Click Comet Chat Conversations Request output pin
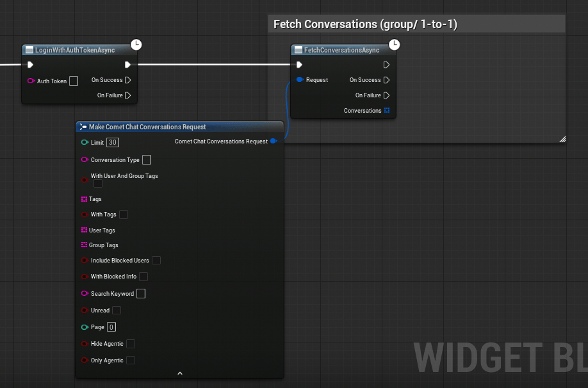 274,141
